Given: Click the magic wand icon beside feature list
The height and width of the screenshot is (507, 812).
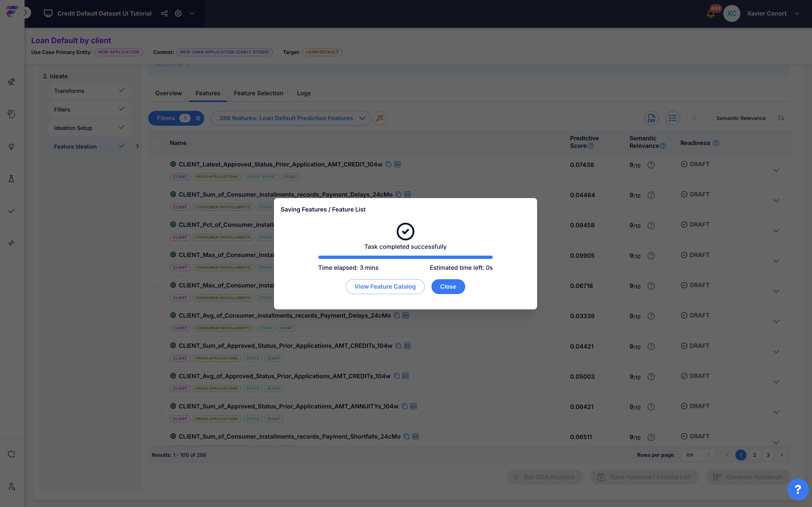Looking at the screenshot, I should coord(380,118).
